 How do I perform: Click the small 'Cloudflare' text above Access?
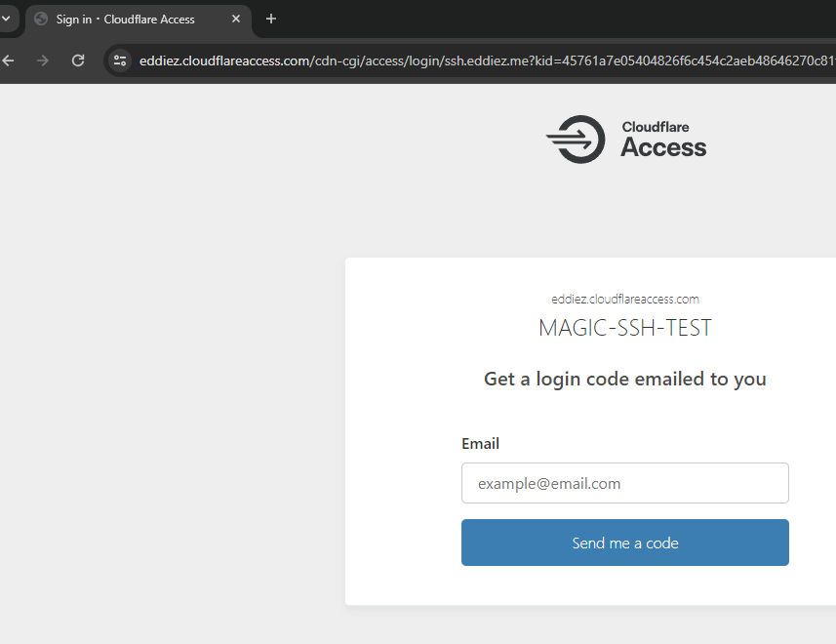(655, 127)
